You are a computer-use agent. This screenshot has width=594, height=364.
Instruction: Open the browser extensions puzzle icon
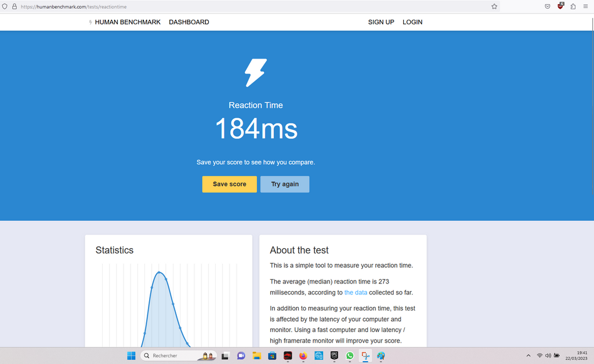(x=573, y=6)
